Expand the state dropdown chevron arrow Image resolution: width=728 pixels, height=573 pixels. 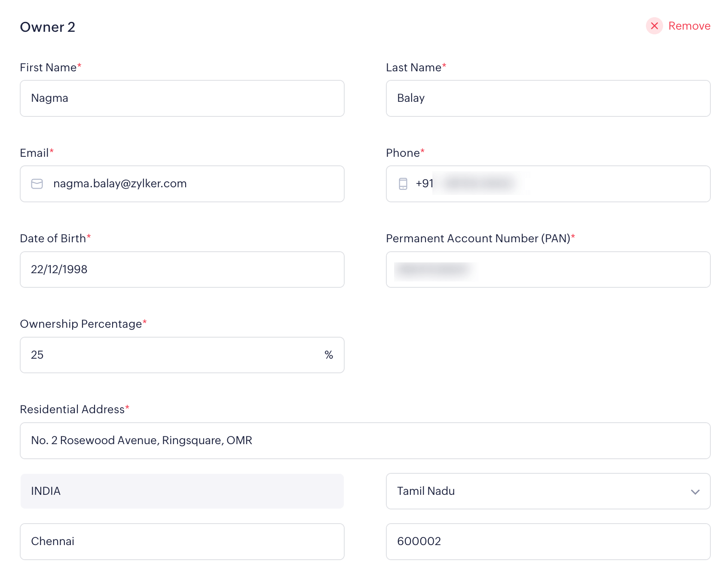click(695, 492)
